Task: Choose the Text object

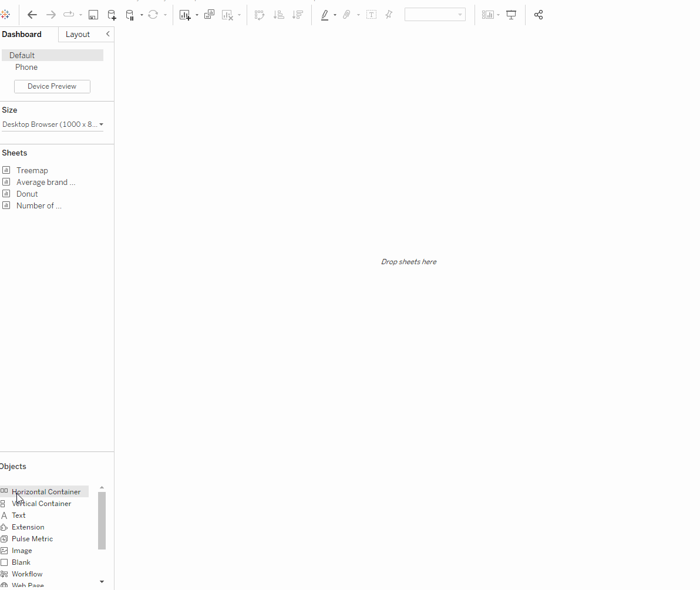Action: tap(18, 515)
